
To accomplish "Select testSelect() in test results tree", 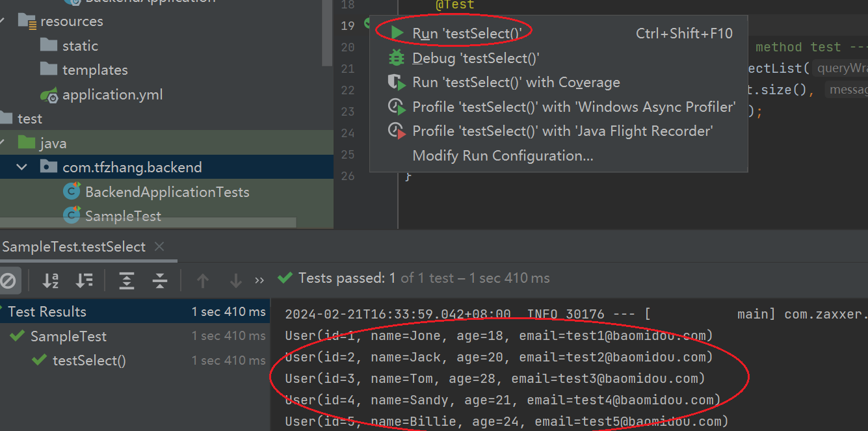I will 135,361.
